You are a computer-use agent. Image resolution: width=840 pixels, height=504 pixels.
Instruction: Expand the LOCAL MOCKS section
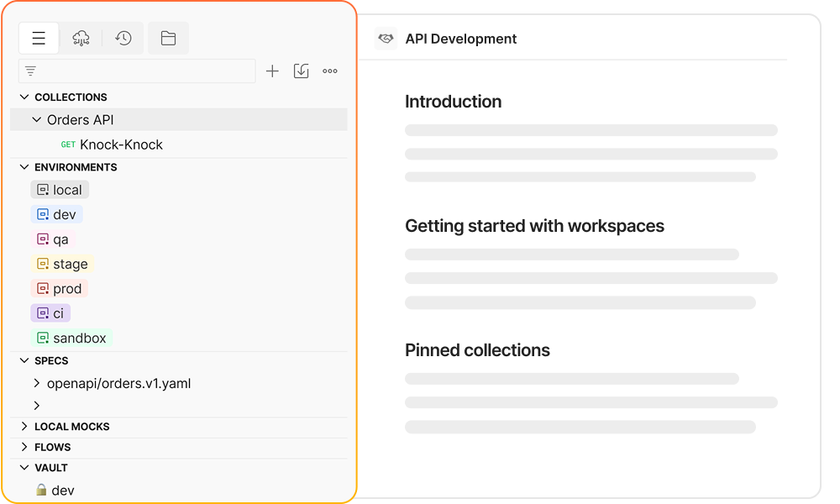[x=24, y=427]
